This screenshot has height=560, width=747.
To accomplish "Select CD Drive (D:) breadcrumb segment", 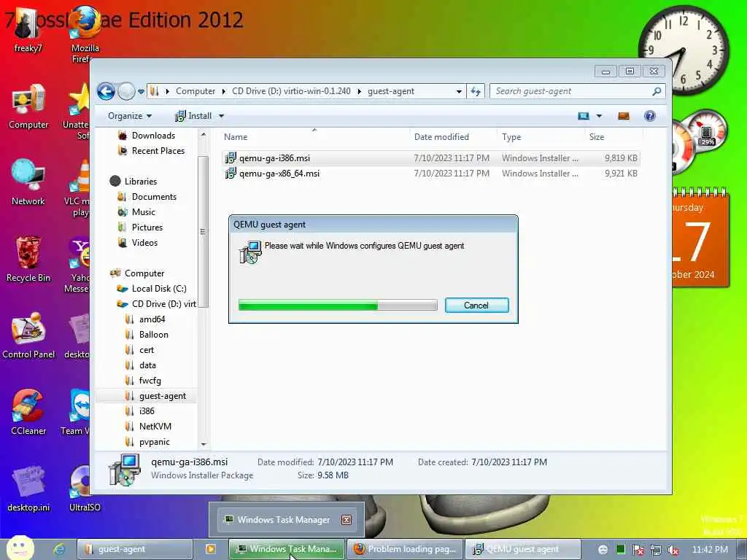I will 291,91.
